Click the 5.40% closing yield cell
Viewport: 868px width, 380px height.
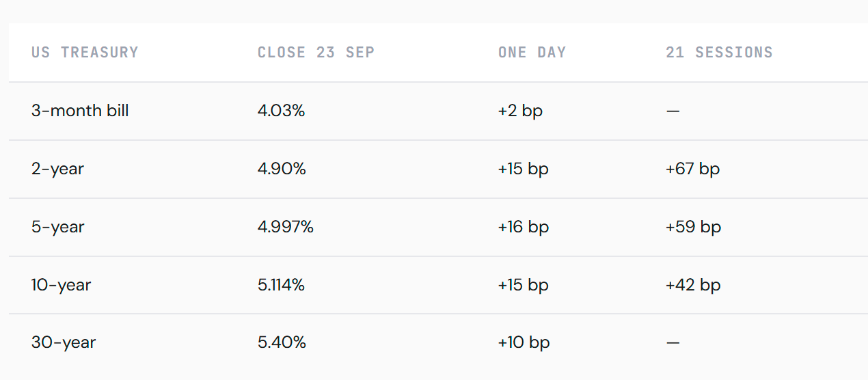pos(282,342)
